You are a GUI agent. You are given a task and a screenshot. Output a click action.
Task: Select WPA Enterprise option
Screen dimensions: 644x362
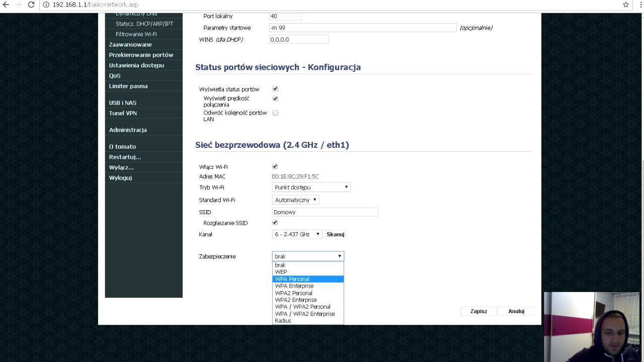point(308,286)
